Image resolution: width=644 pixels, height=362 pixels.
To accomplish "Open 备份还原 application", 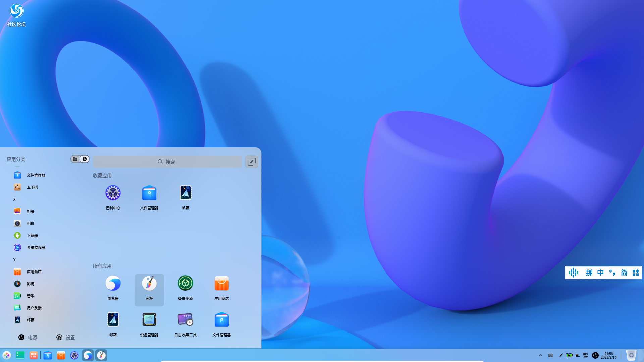I will (185, 284).
